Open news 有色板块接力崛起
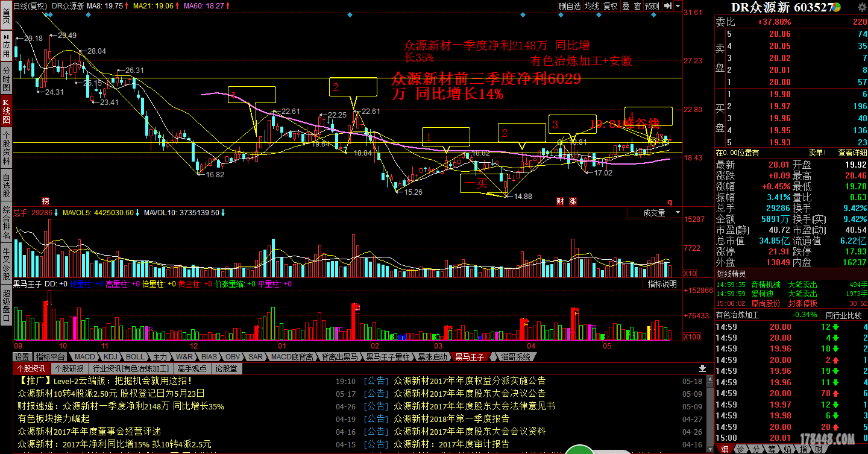 pyautogui.click(x=54, y=418)
